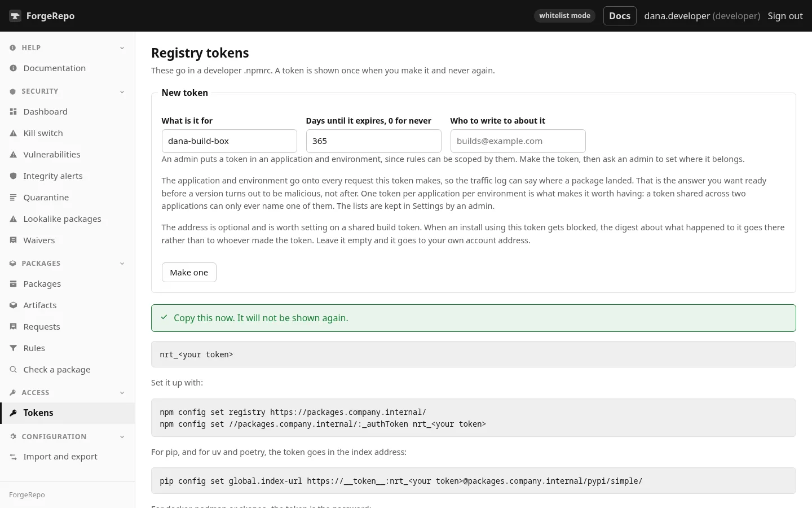Viewport: 812px width, 508px height.
Task: Go to the Dashboard page
Action: 68,112
